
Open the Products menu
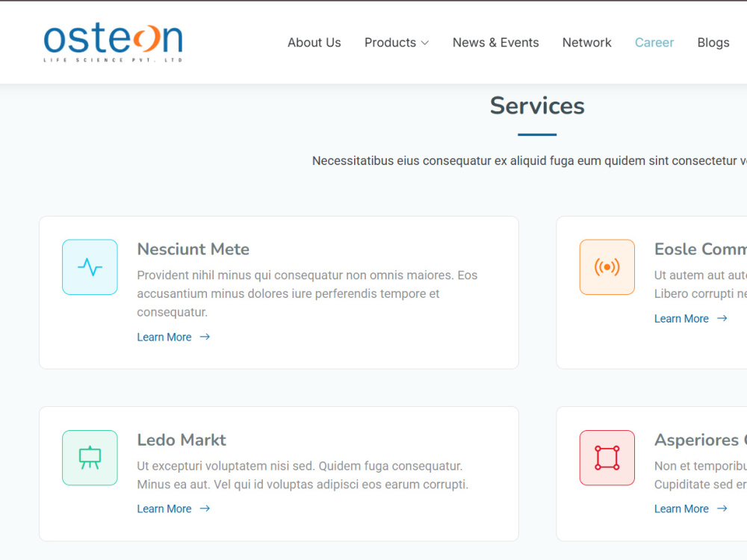[x=397, y=43]
